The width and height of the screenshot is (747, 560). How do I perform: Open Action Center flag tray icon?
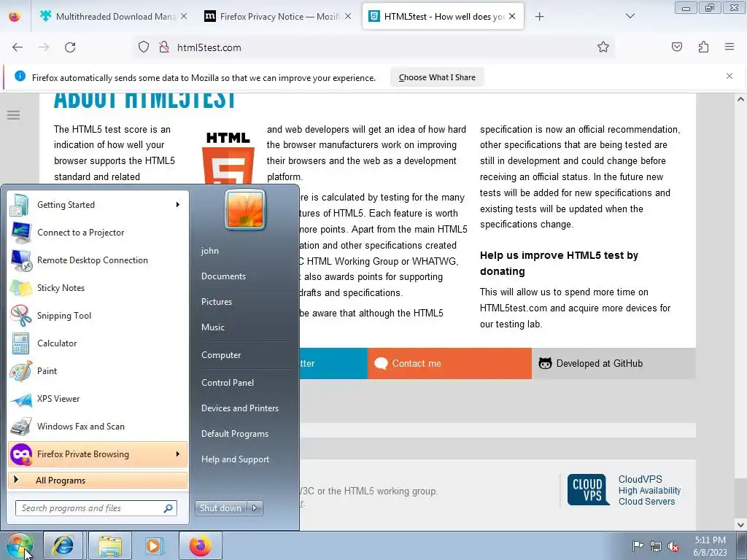click(x=638, y=545)
